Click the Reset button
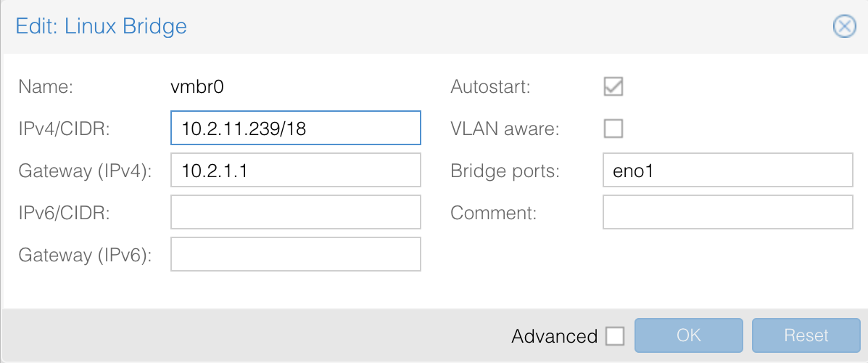The width and height of the screenshot is (868, 363). 806,335
